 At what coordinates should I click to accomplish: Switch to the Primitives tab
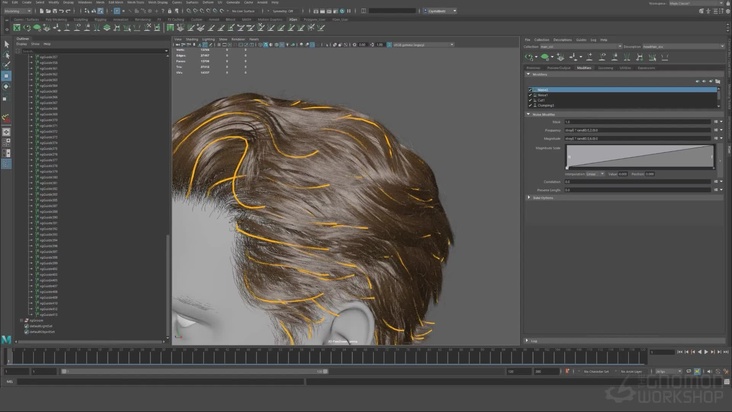point(533,68)
